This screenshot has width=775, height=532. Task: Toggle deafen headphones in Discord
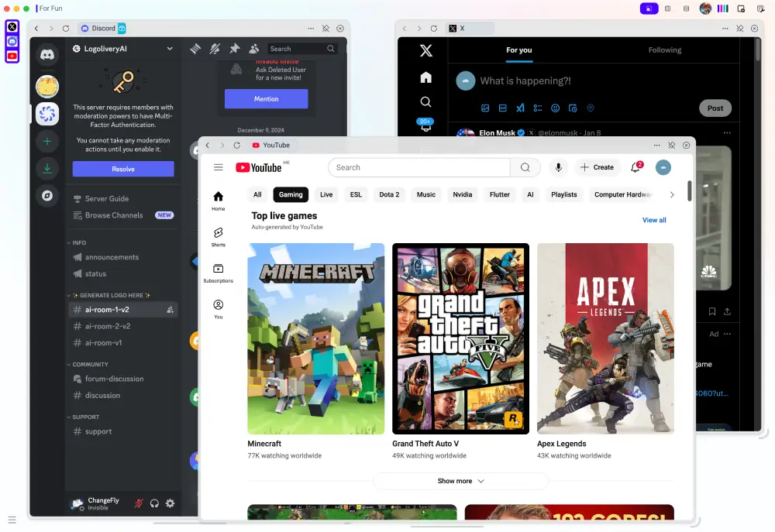[155, 503]
